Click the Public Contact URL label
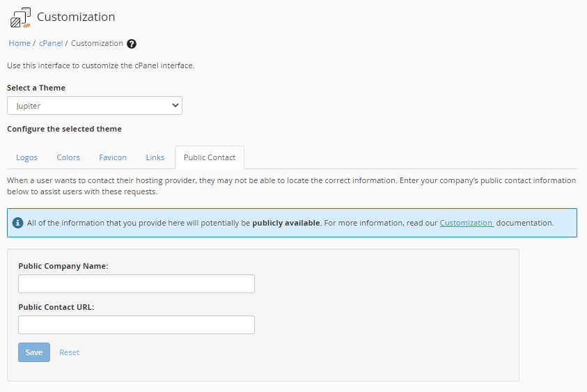The height and width of the screenshot is (392, 587). [56, 307]
